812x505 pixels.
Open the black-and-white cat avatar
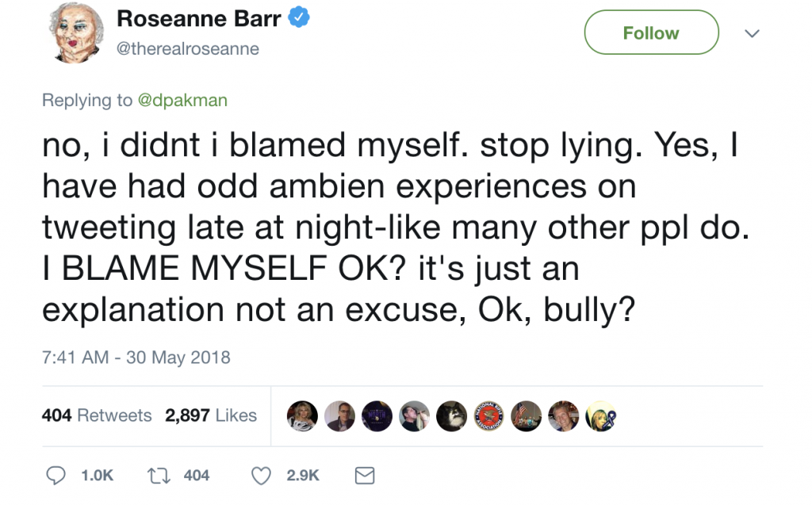[452, 415]
